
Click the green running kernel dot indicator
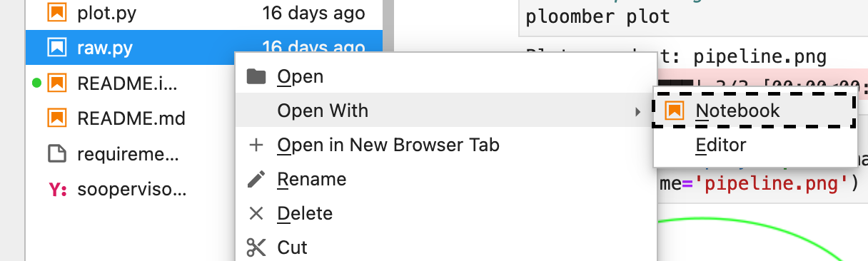(36, 83)
